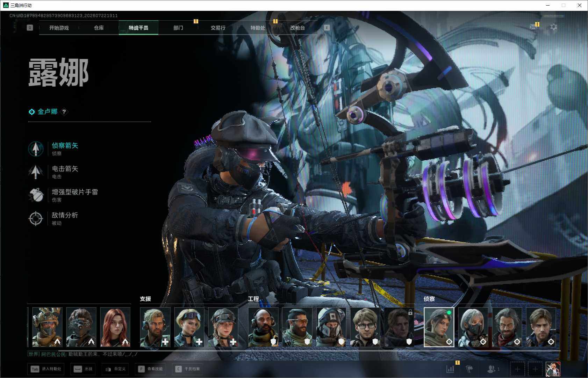Open the settings gear icon
The width and height of the screenshot is (588, 378).
pyautogui.click(x=554, y=27)
